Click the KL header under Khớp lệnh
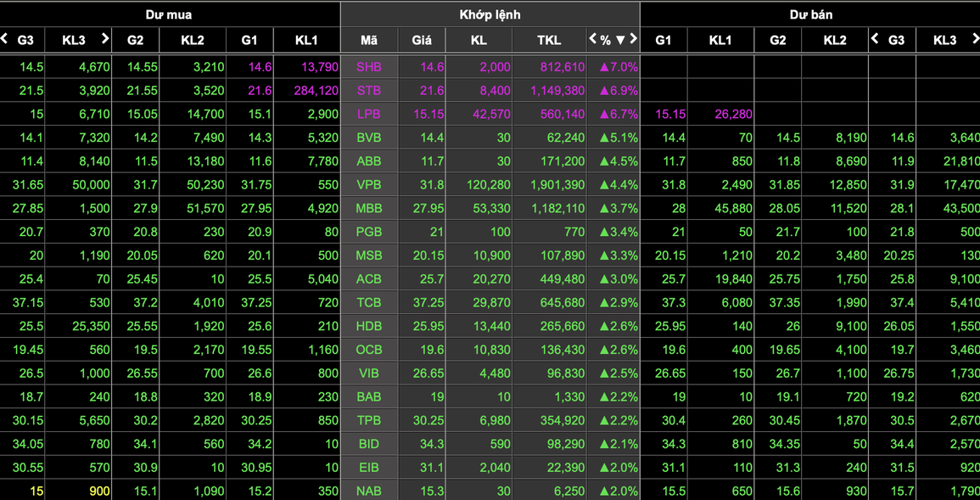The width and height of the screenshot is (980, 500). (x=480, y=40)
